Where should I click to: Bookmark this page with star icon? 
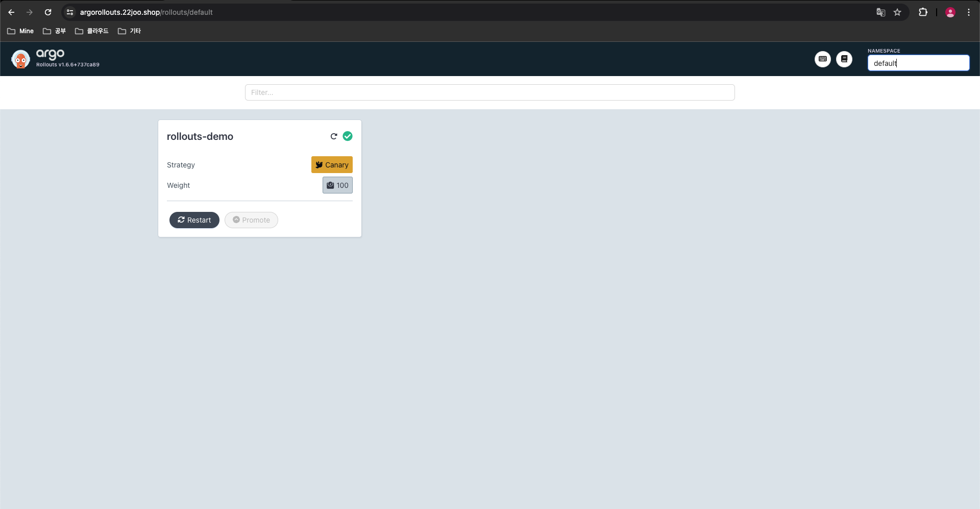[x=897, y=12]
